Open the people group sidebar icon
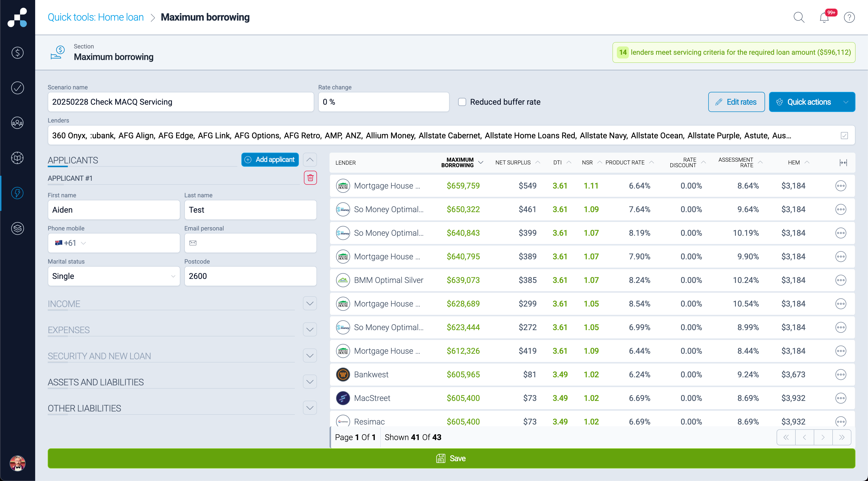The image size is (868, 481). coord(18,123)
